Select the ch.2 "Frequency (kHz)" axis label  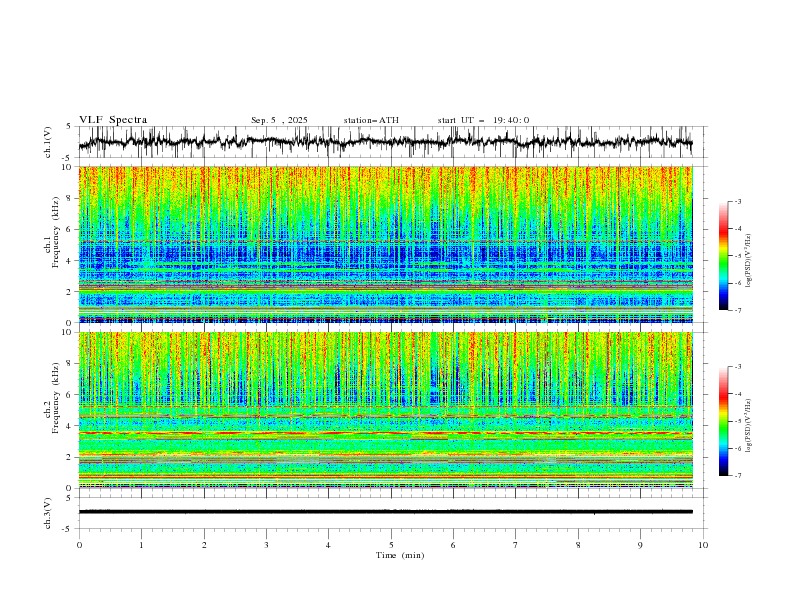coord(55,397)
